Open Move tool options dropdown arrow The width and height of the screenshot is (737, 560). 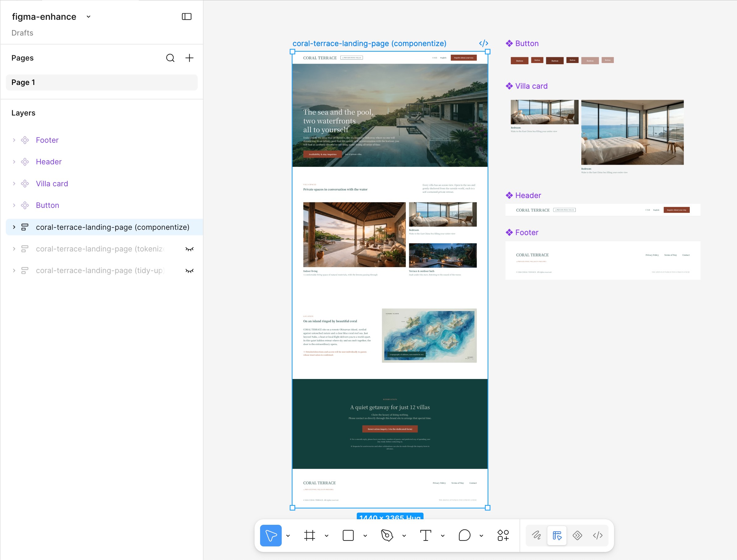pos(288,536)
